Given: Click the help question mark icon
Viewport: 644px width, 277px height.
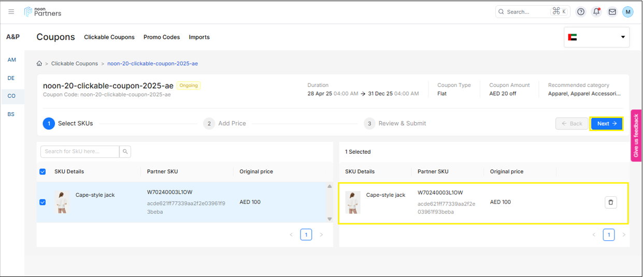Looking at the screenshot, I should click(x=581, y=12).
